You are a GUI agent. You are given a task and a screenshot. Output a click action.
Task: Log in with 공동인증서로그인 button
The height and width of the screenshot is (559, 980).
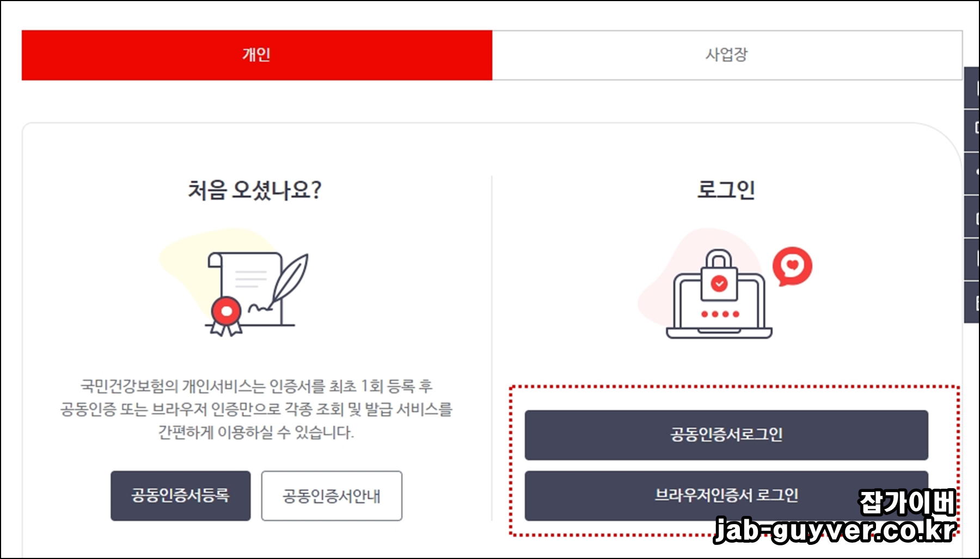(726, 435)
